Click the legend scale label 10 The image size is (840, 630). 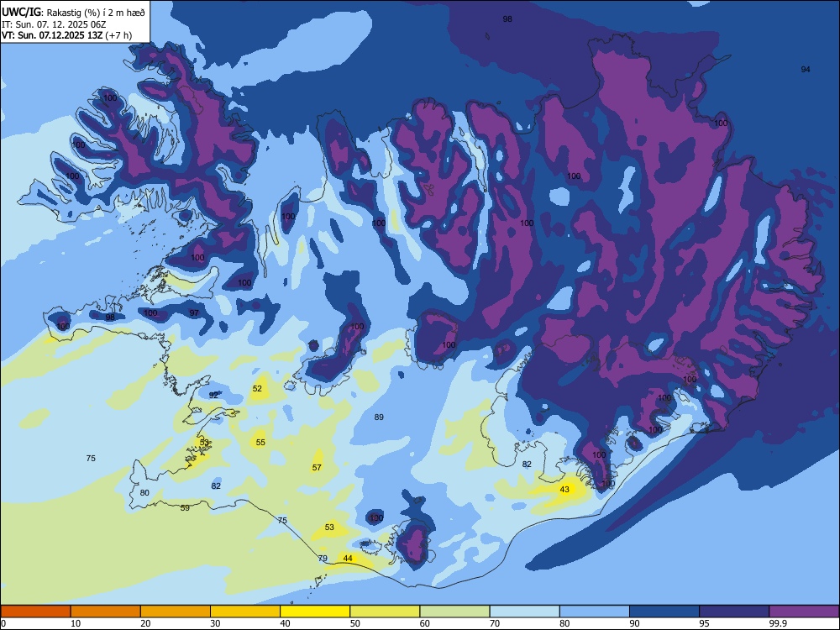click(x=76, y=623)
